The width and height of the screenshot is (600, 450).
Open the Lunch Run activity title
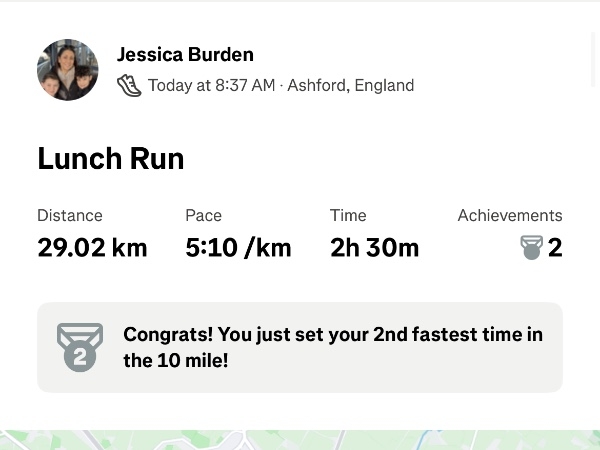111,158
